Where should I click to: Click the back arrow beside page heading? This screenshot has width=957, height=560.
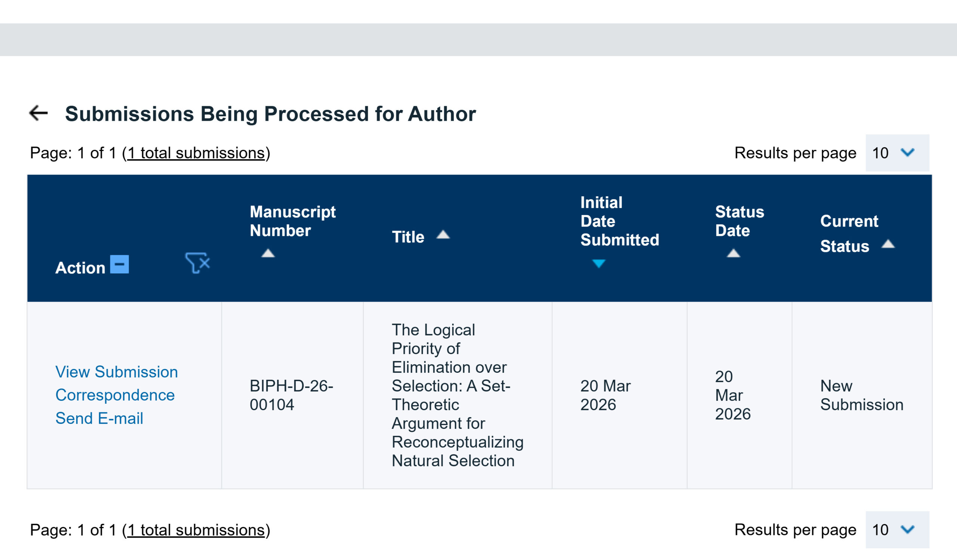pos(39,113)
